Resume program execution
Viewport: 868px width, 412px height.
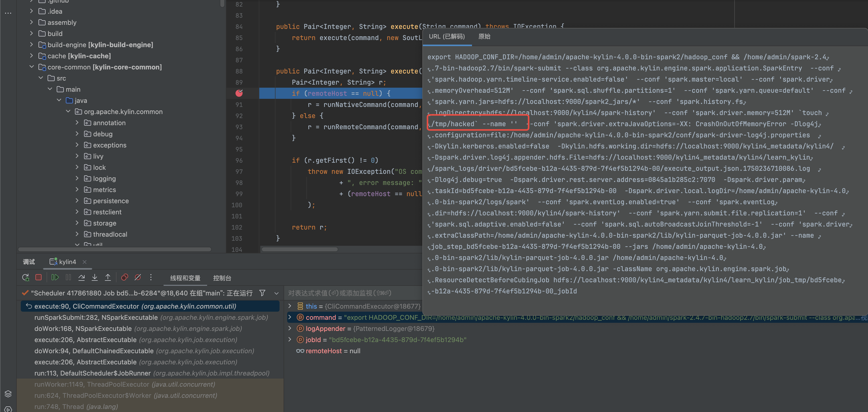(55, 277)
